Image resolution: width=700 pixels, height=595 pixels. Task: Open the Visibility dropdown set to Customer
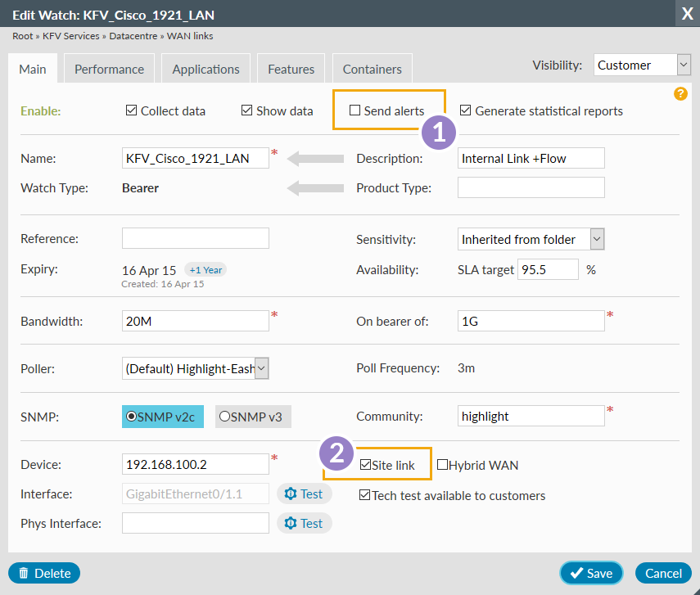click(x=642, y=65)
